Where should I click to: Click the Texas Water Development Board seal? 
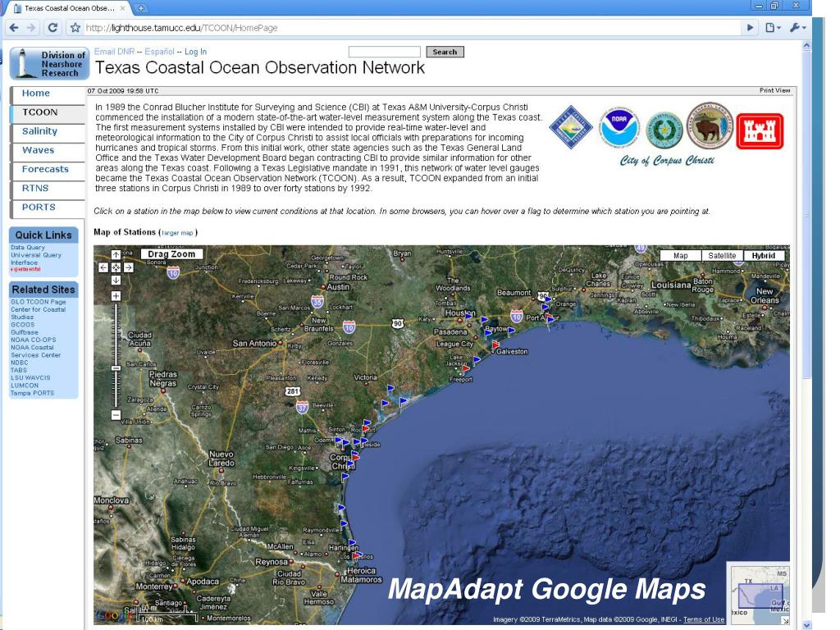[664, 130]
